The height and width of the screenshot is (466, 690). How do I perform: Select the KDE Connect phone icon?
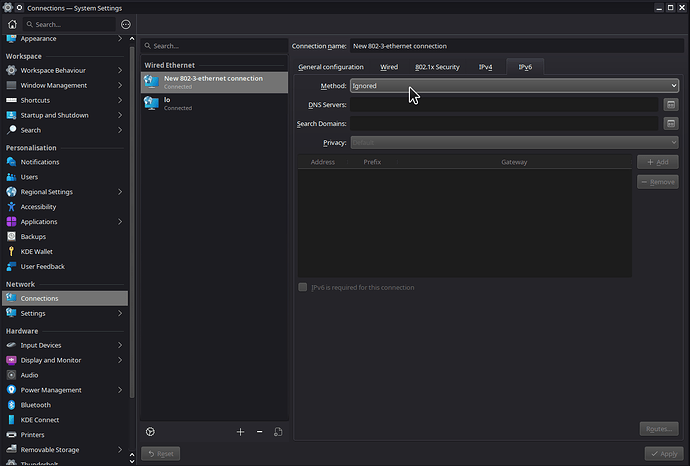point(11,420)
